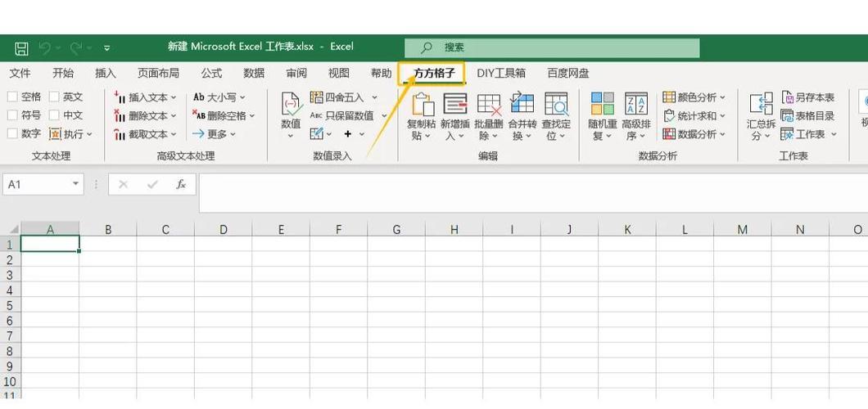Click the 复制粘贴 clipboard icon
The image size is (868, 409).
pos(423,104)
